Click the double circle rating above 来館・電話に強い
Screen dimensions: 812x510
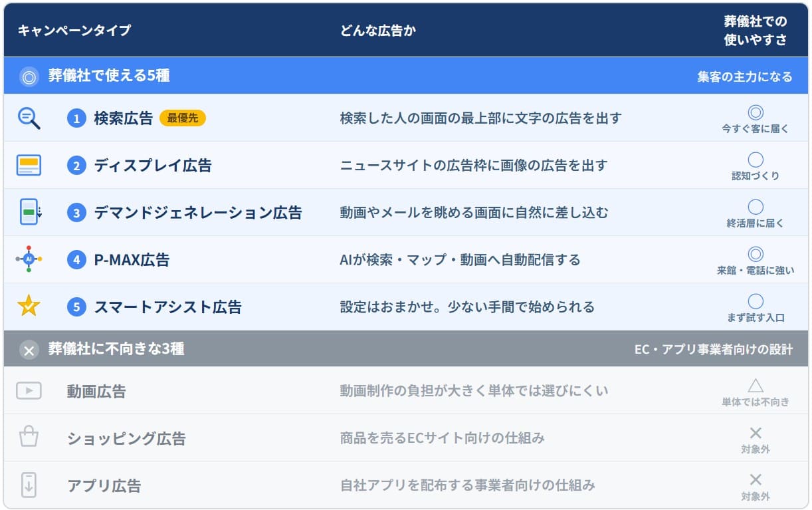756,254
